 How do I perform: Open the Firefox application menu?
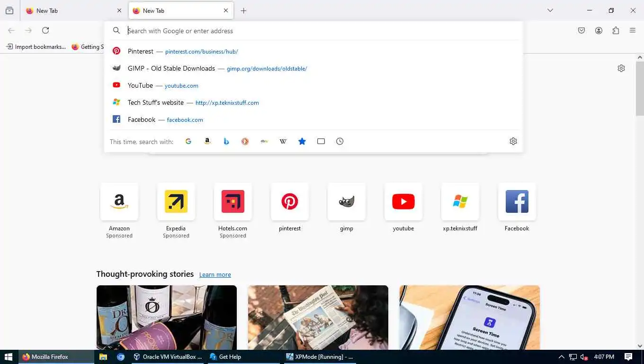633,30
